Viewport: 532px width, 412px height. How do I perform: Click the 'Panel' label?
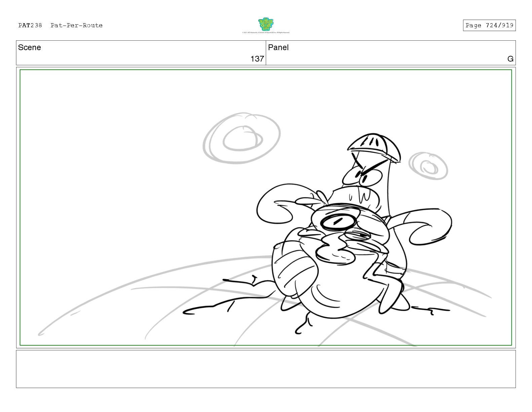click(278, 47)
